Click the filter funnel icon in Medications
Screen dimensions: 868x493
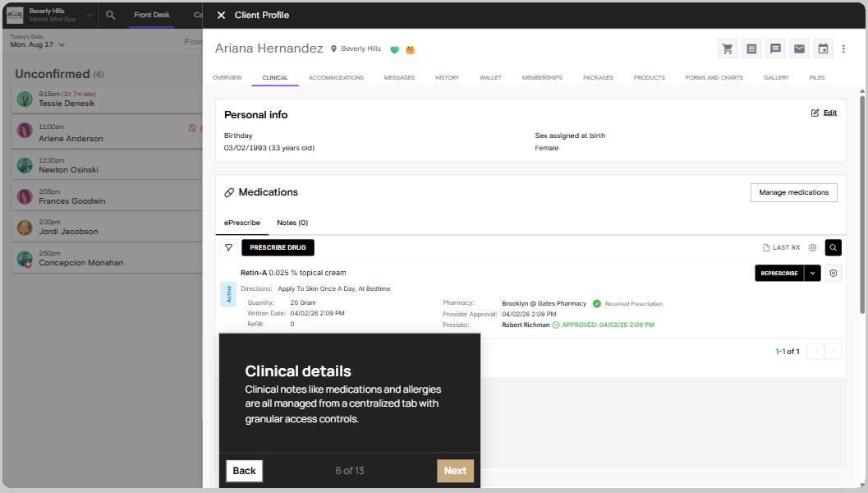click(228, 247)
